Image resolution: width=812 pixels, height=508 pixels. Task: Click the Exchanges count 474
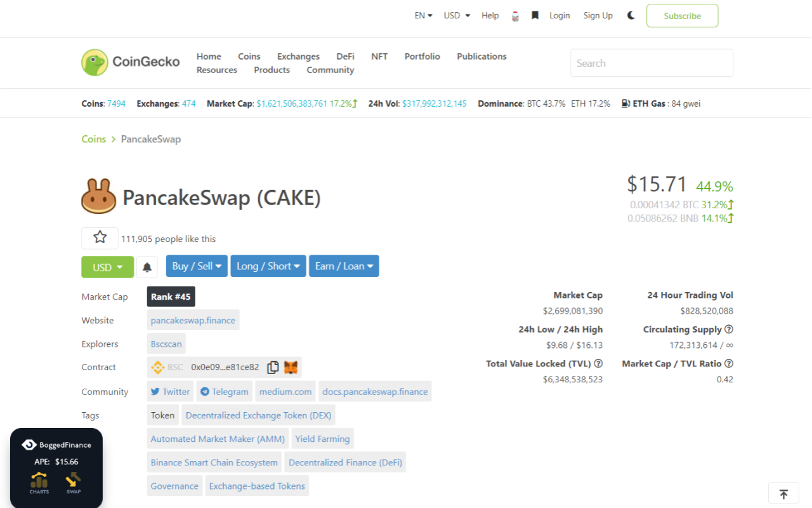click(189, 104)
